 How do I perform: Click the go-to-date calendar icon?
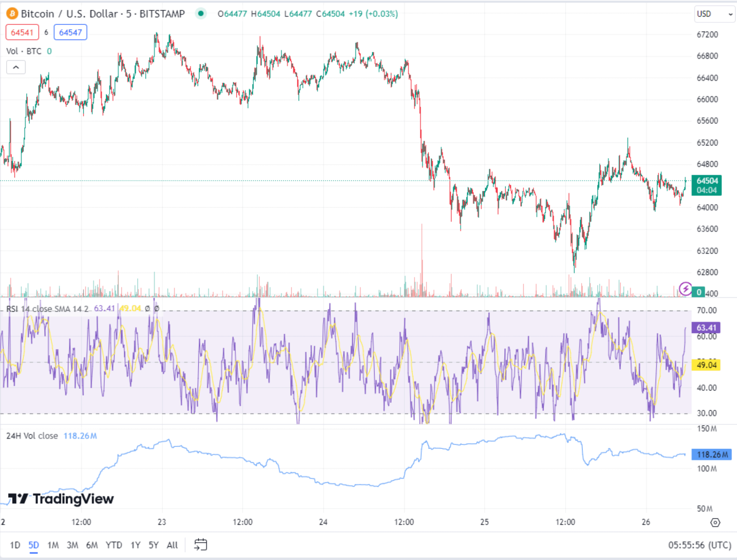coord(200,544)
